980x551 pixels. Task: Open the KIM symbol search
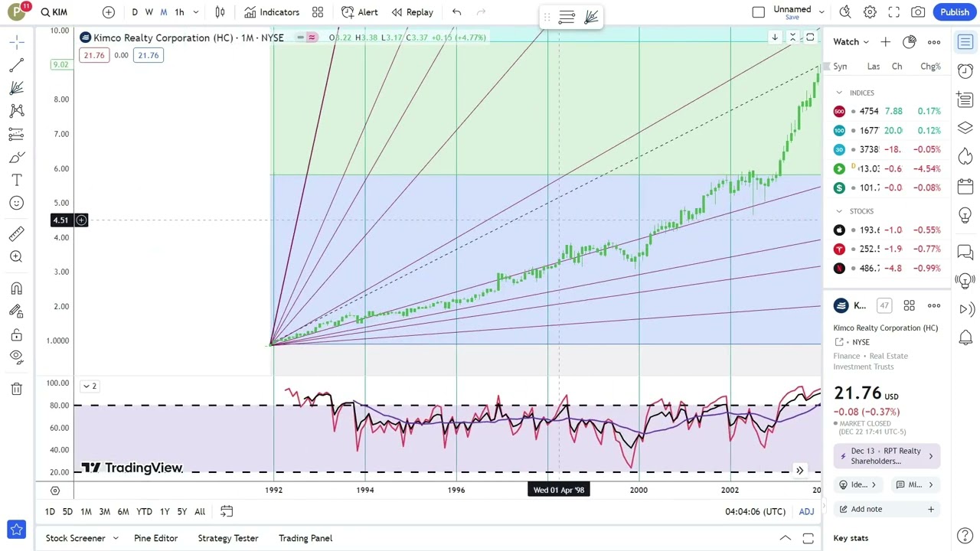[54, 12]
